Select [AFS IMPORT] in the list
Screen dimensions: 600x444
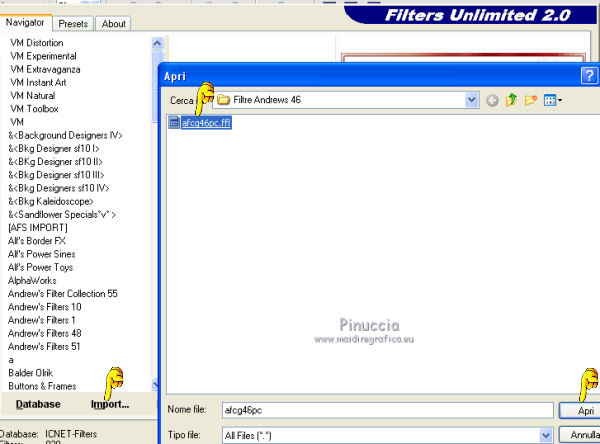pyautogui.click(x=38, y=228)
